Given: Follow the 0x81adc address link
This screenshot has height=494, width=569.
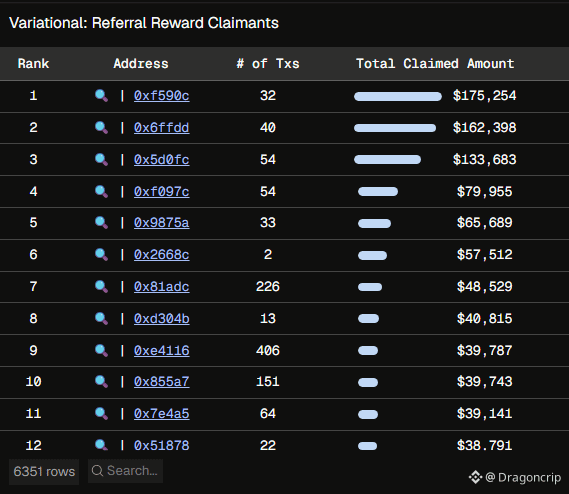Looking at the screenshot, I should tap(161, 287).
